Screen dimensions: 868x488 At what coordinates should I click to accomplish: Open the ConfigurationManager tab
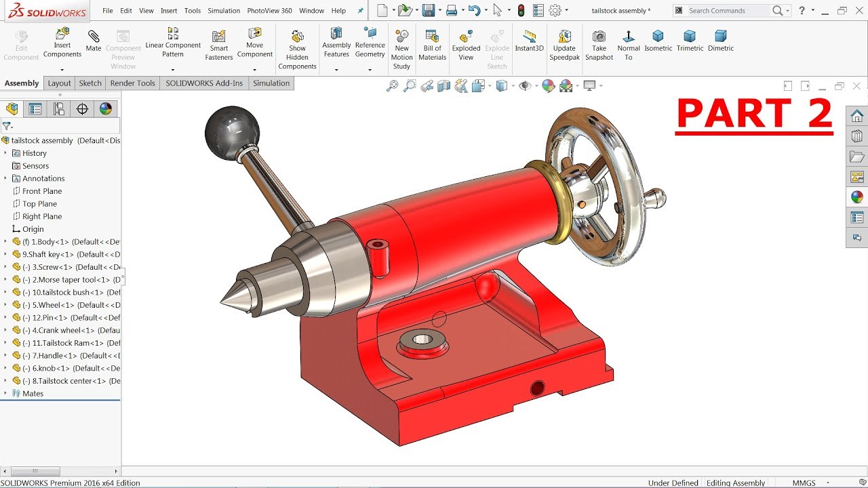pos(59,108)
